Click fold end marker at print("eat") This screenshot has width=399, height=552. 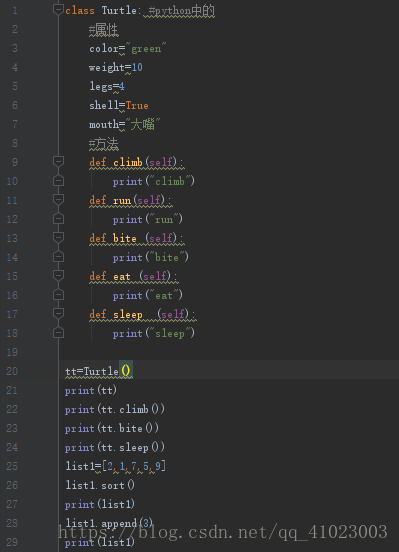click(x=58, y=295)
